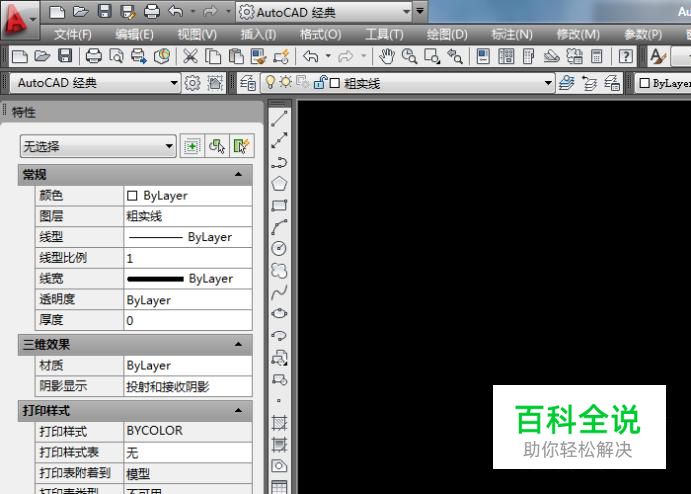Open the 文件(F) menu

click(x=73, y=34)
